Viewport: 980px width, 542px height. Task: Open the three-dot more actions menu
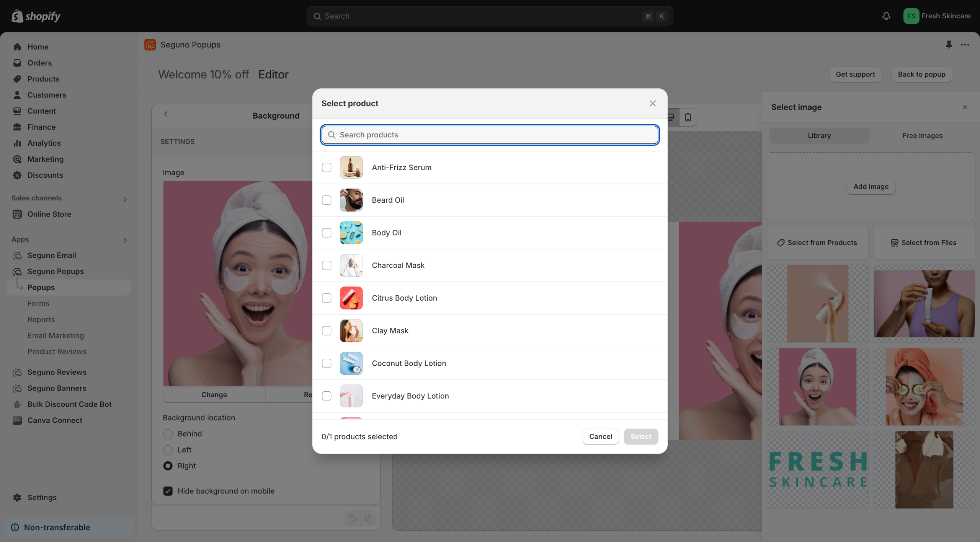point(965,45)
